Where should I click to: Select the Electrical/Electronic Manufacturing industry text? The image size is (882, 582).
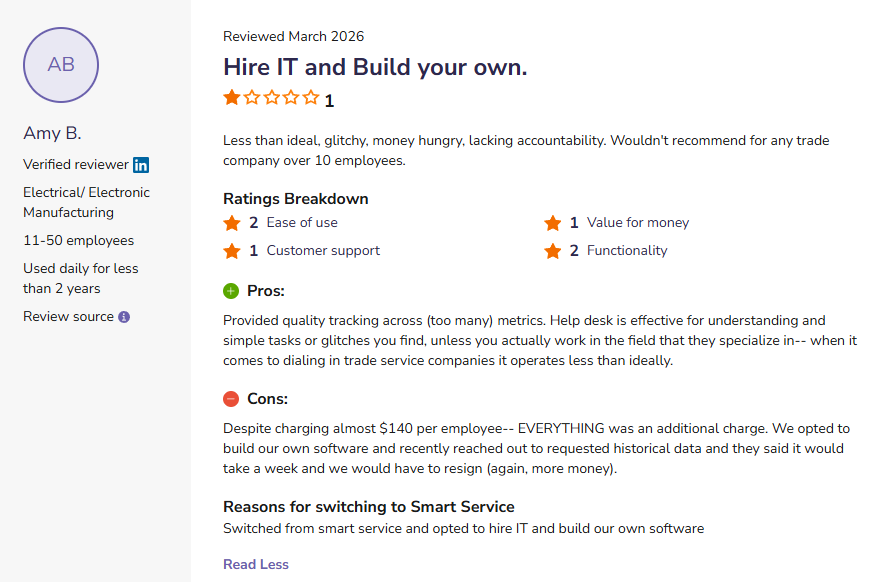[86, 202]
